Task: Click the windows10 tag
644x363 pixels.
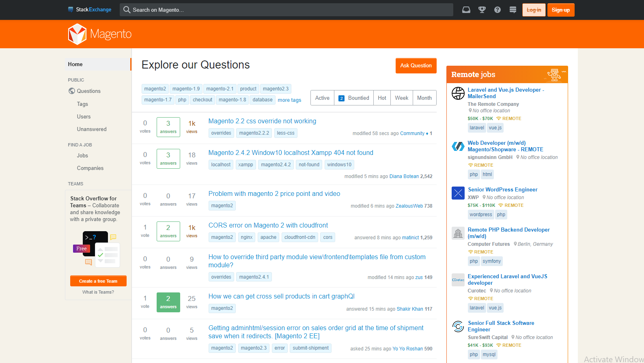Action: pyautogui.click(x=339, y=165)
